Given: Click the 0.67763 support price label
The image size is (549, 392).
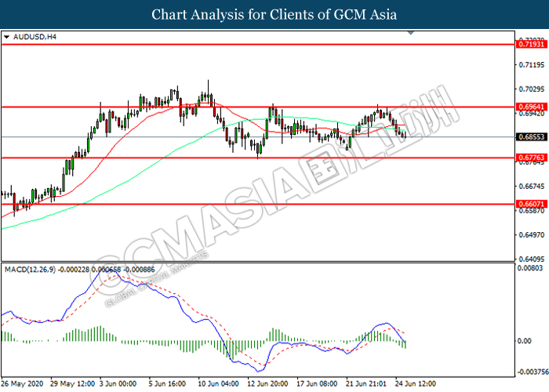Looking at the screenshot, I should coord(531,158).
